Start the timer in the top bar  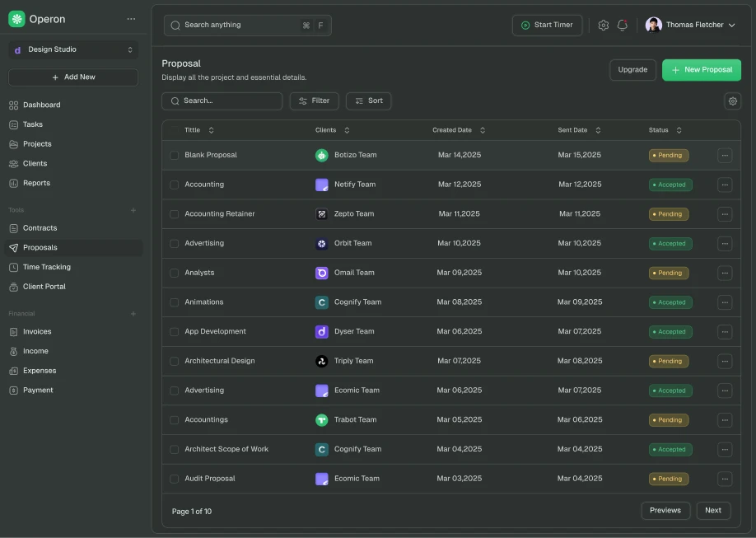click(x=547, y=25)
